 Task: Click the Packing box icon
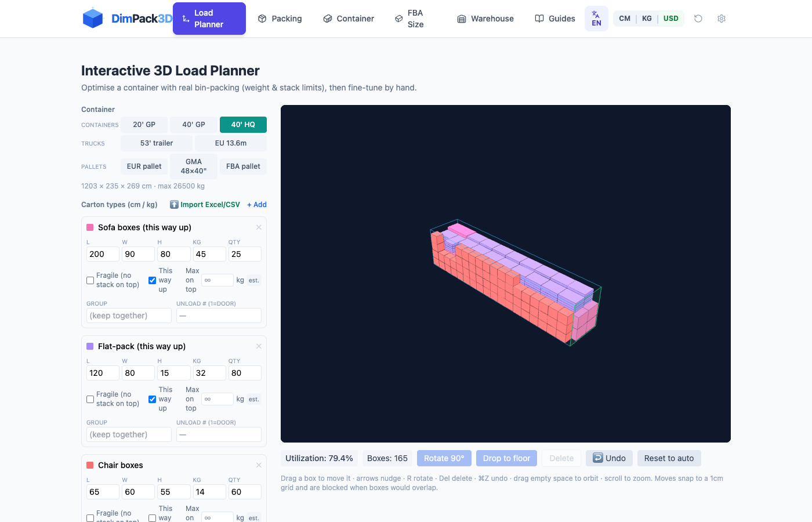click(262, 19)
